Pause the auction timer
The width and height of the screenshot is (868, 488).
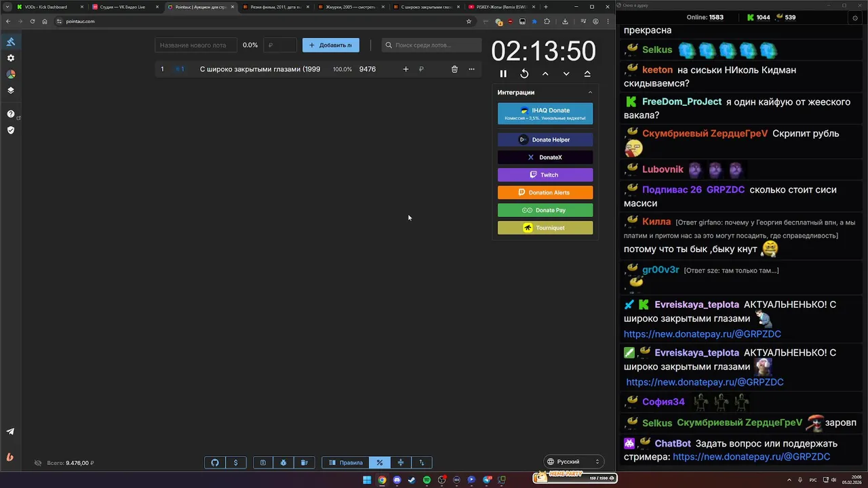[503, 73]
